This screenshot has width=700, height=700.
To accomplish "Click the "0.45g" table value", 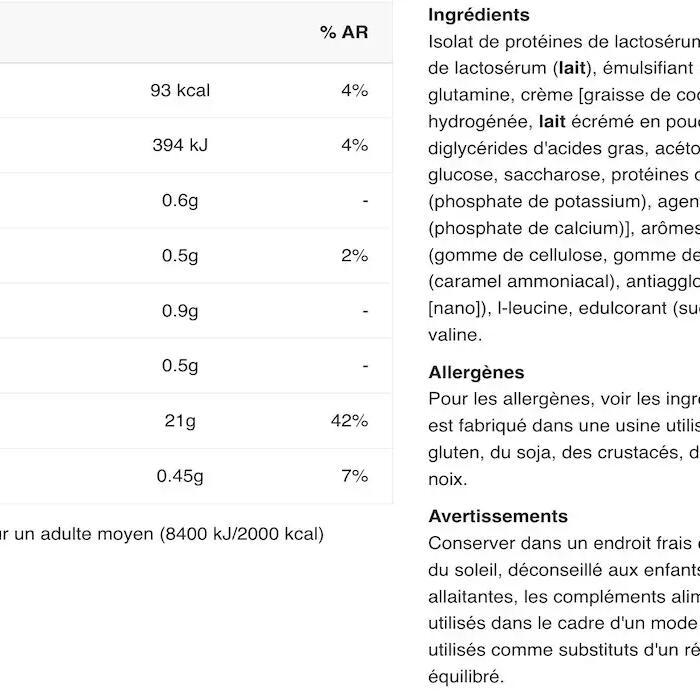I will point(180,476).
